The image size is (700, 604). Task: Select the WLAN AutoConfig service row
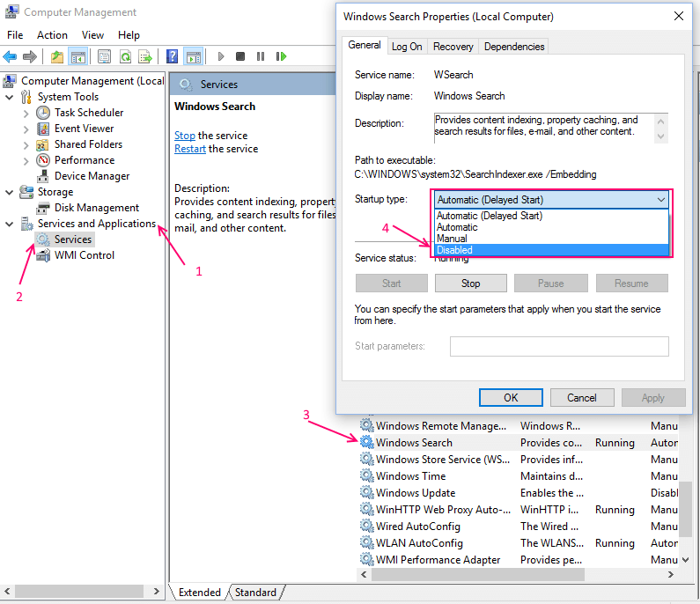click(519, 543)
